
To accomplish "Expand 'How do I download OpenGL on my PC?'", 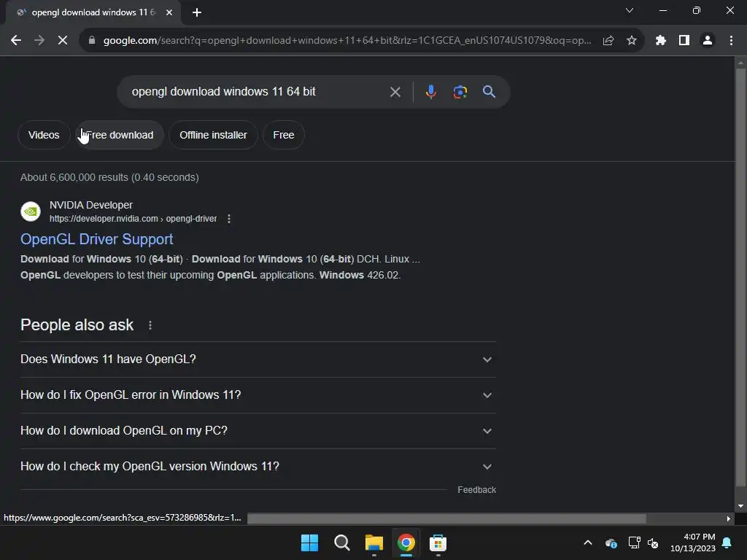I will click(258, 431).
